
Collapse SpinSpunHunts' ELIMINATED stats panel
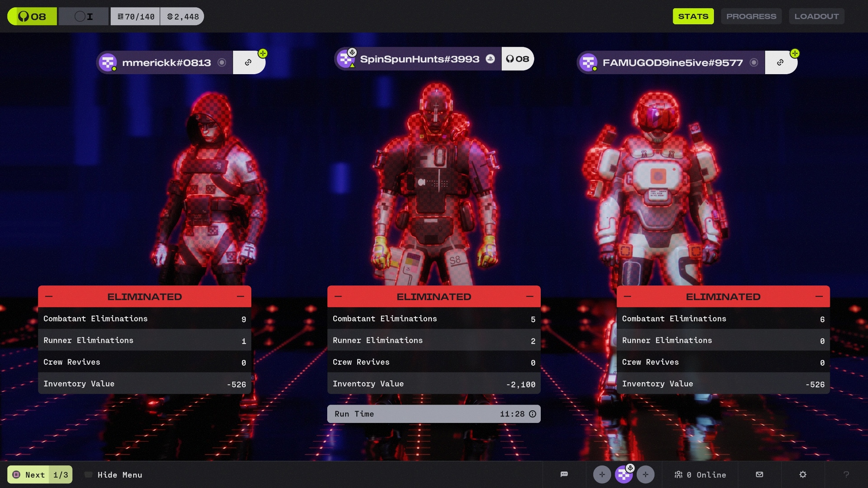(529, 296)
